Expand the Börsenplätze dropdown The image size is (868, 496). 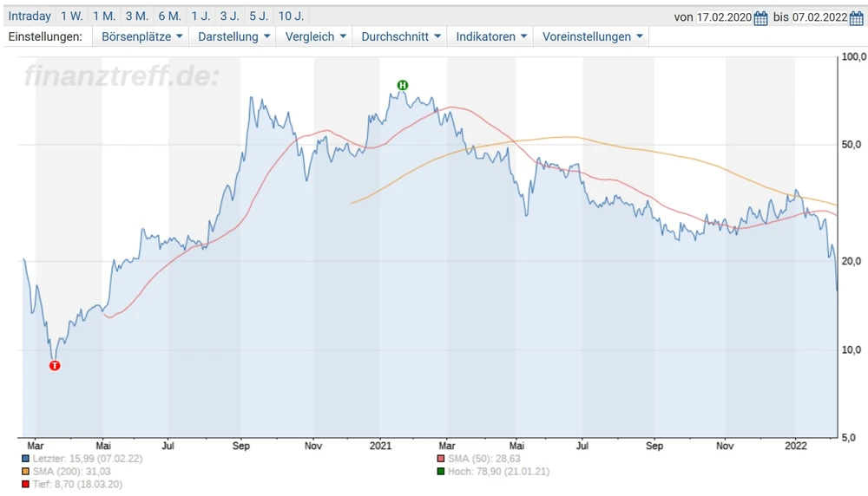(x=141, y=36)
